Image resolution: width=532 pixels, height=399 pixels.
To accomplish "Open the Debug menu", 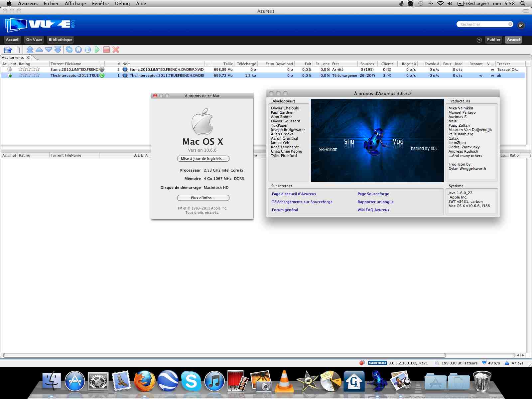I will (x=122, y=4).
